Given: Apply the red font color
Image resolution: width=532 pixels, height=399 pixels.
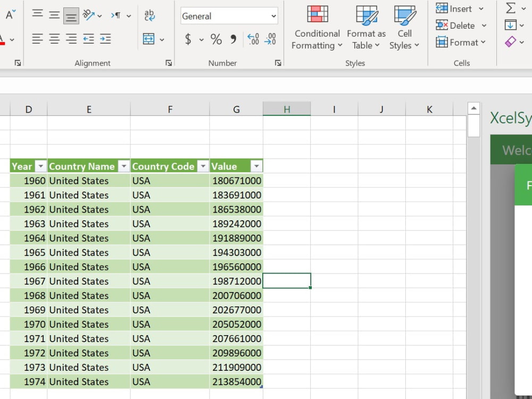Looking at the screenshot, I should [x=2, y=39].
